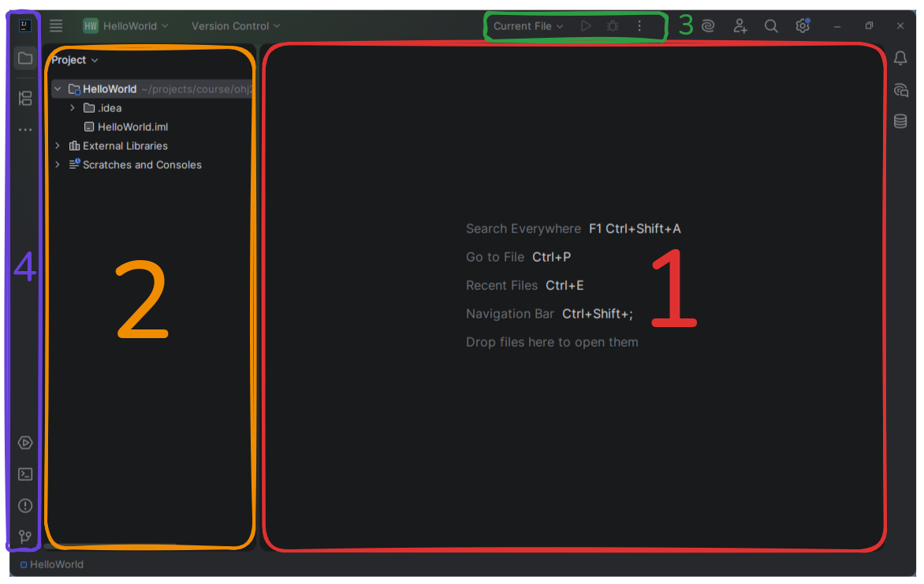Expand the External Libraries node
Image resolution: width=924 pixels, height=584 pixels.
coord(58,146)
